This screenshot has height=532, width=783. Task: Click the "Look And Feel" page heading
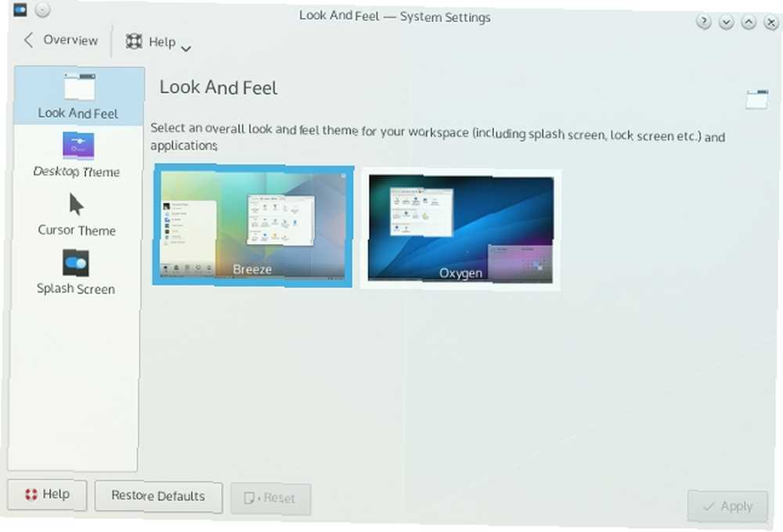pyautogui.click(x=218, y=88)
